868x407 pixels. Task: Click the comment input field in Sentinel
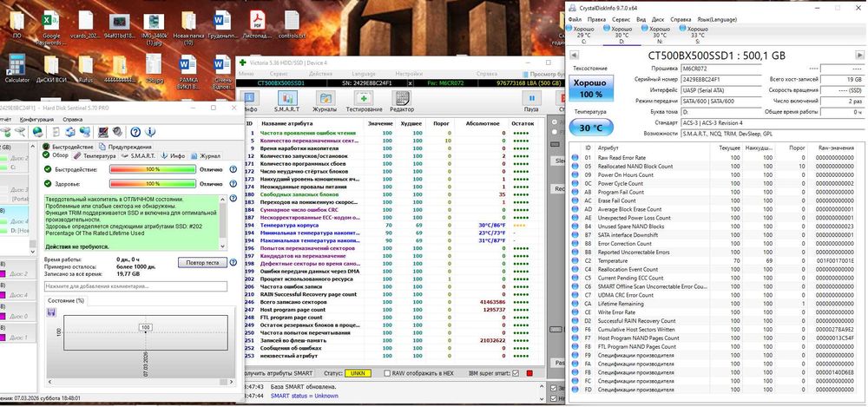point(135,286)
